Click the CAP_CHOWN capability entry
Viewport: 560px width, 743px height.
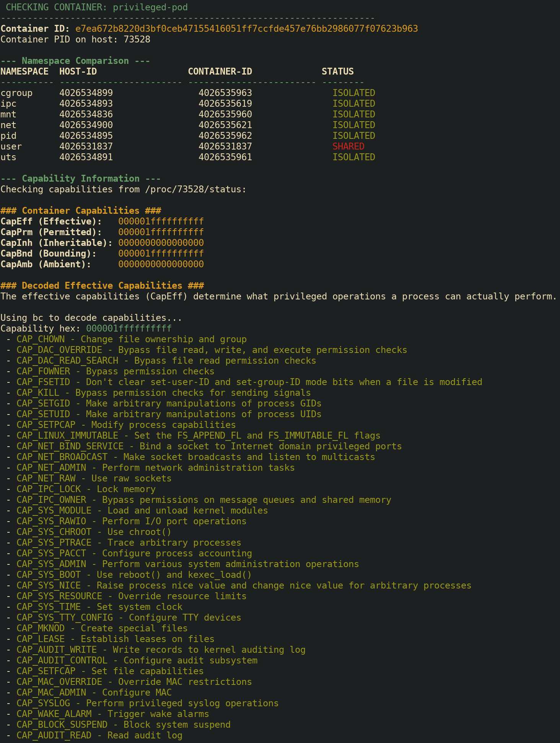(131, 339)
